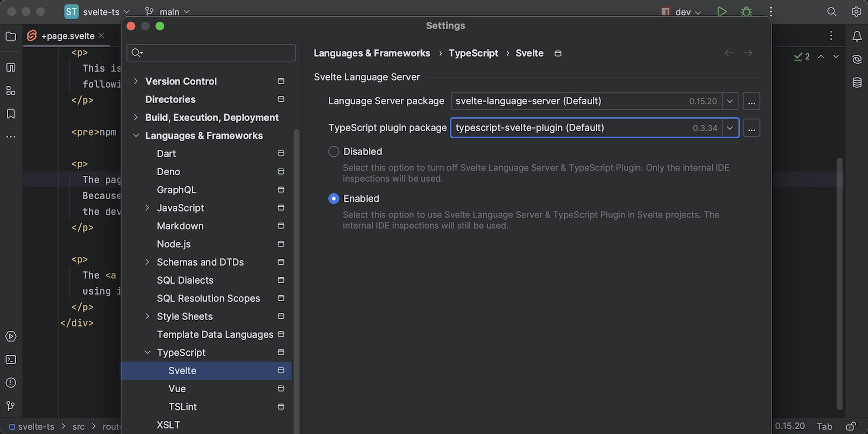Open the Language Server package dropdown

click(x=730, y=101)
